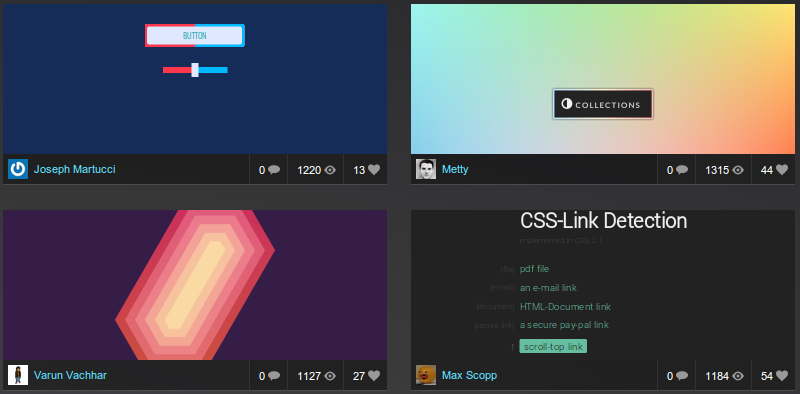Click the heart icon on Metty's pen
This screenshot has height=394, width=800.
pyautogui.click(x=782, y=170)
